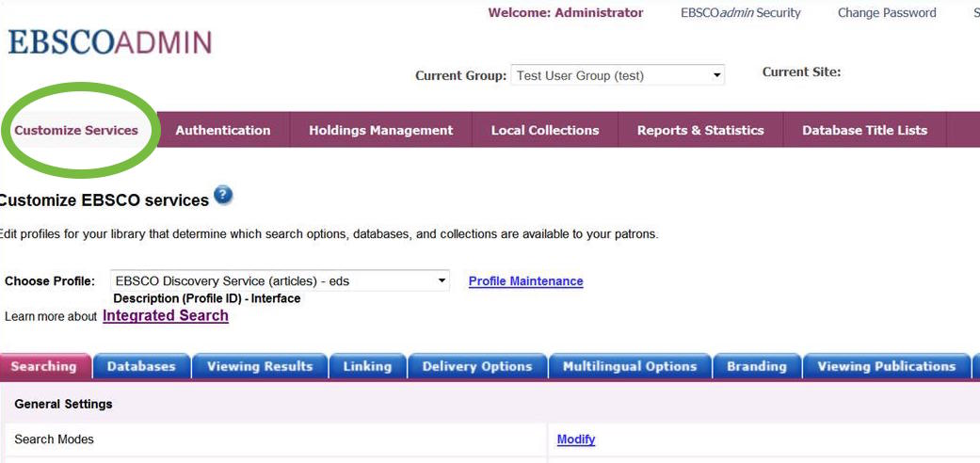
Task: Open Reports & Statistics tab
Action: click(x=700, y=130)
